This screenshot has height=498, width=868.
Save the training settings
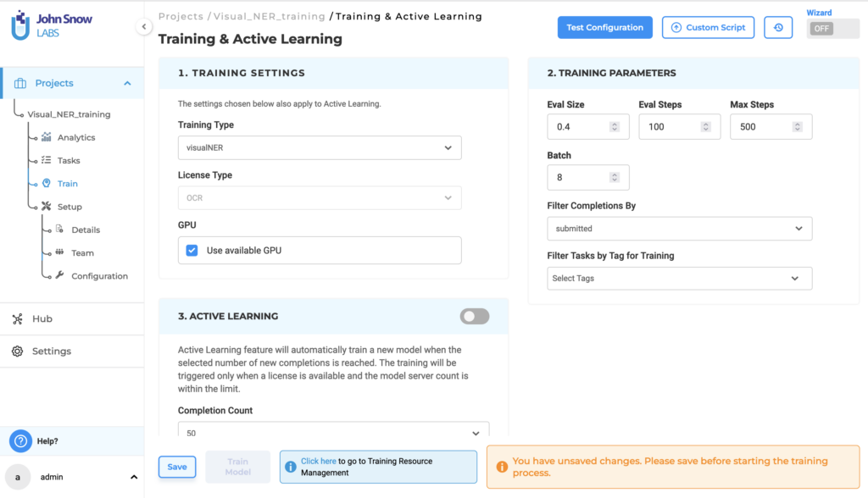coord(176,466)
